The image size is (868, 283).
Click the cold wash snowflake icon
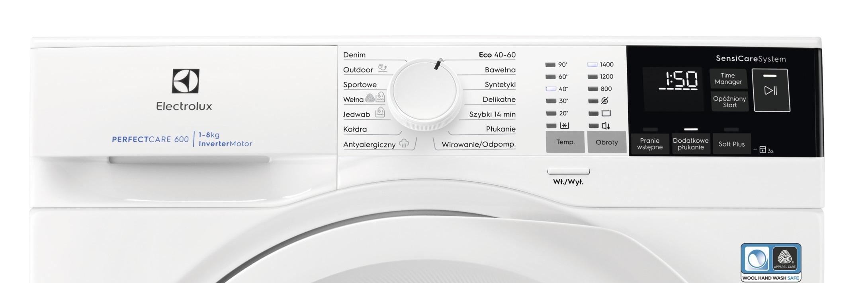coord(564,126)
